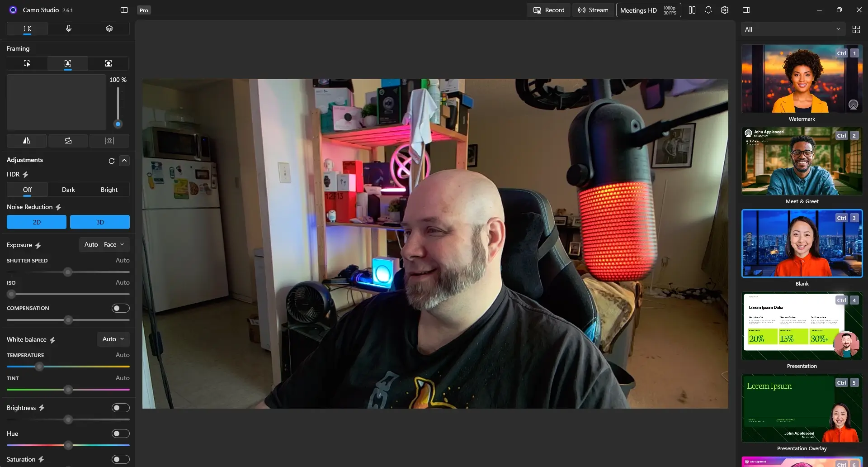
Task: Open the Meetings HD 1080p preset selector
Action: tap(648, 10)
